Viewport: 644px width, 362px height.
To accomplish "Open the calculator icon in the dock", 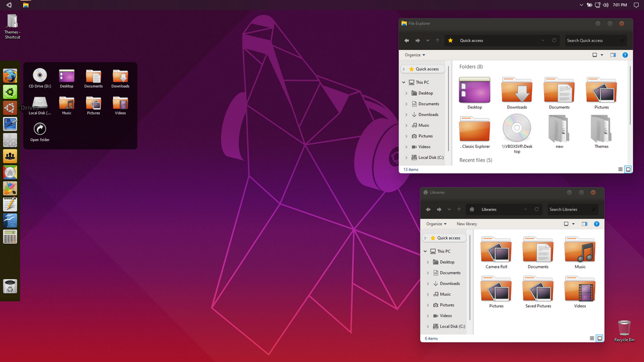I will click(10, 237).
